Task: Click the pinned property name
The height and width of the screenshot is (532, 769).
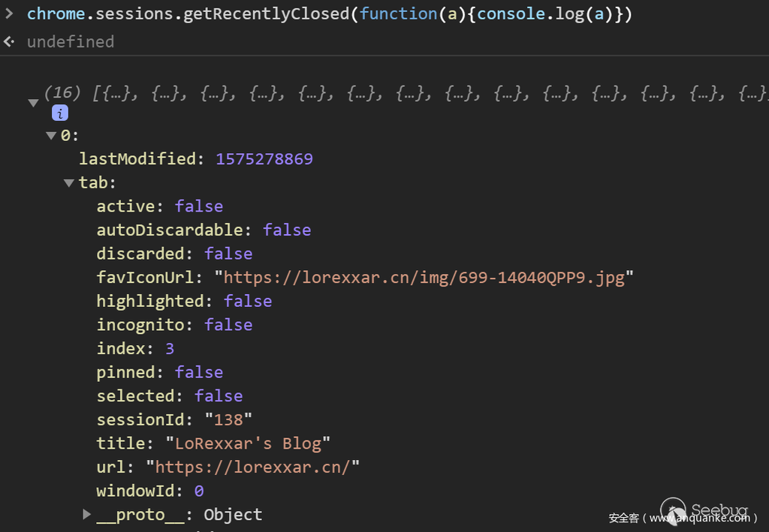Action: tap(129, 372)
